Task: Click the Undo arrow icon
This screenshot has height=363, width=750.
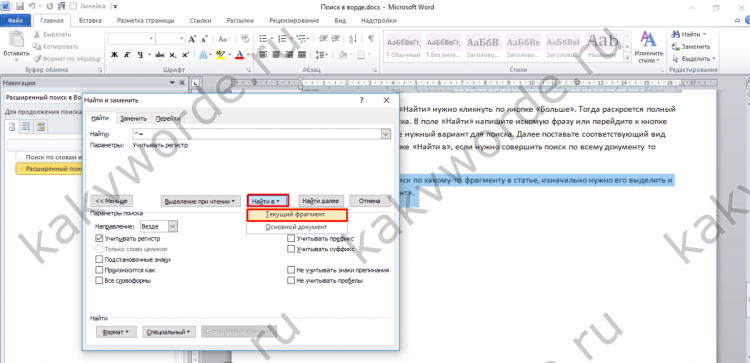Action: point(33,7)
